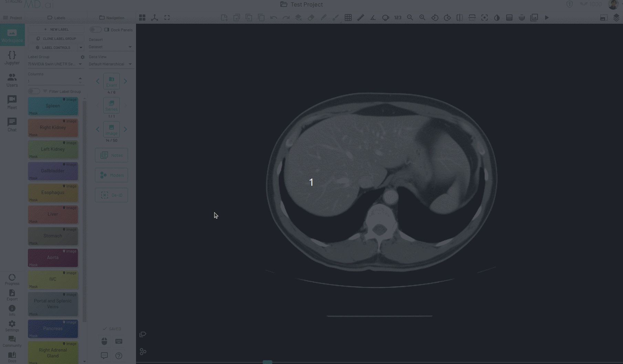Select the Redo tool in the toolbar
This screenshot has height=364, width=623.
(286, 18)
